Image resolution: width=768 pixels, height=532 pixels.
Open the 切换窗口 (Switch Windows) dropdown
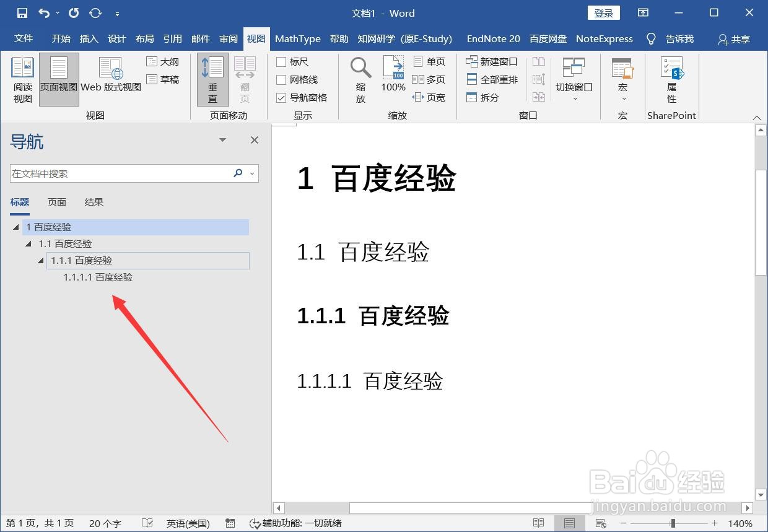pyautogui.click(x=574, y=79)
